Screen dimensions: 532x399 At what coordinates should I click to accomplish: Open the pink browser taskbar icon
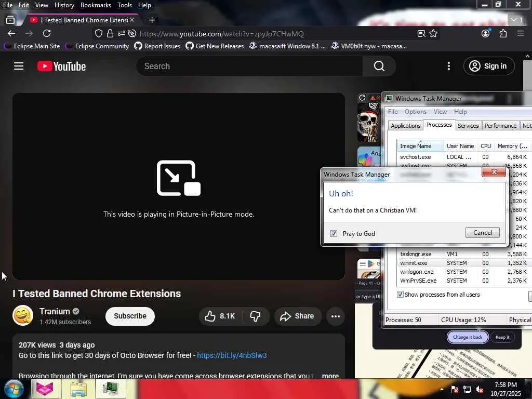(45, 389)
